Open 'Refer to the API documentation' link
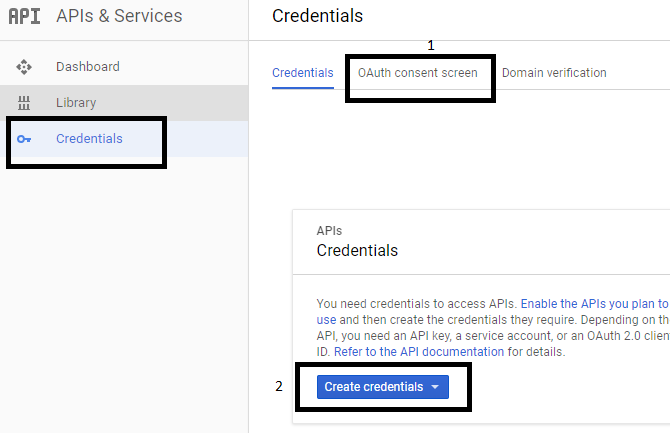The width and height of the screenshot is (670, 433). click(x=419, y=352)
